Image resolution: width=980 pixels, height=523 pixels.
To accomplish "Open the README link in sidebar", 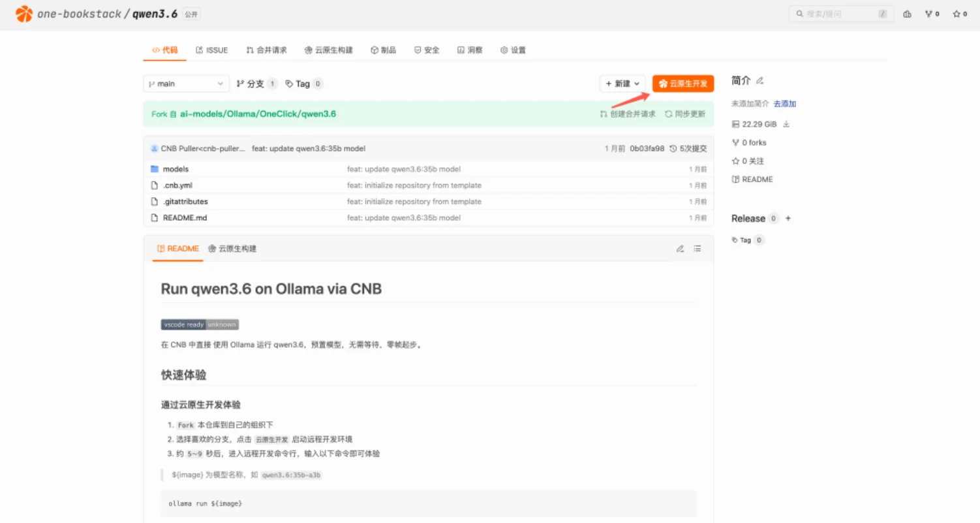I will [x=752, y=179].
